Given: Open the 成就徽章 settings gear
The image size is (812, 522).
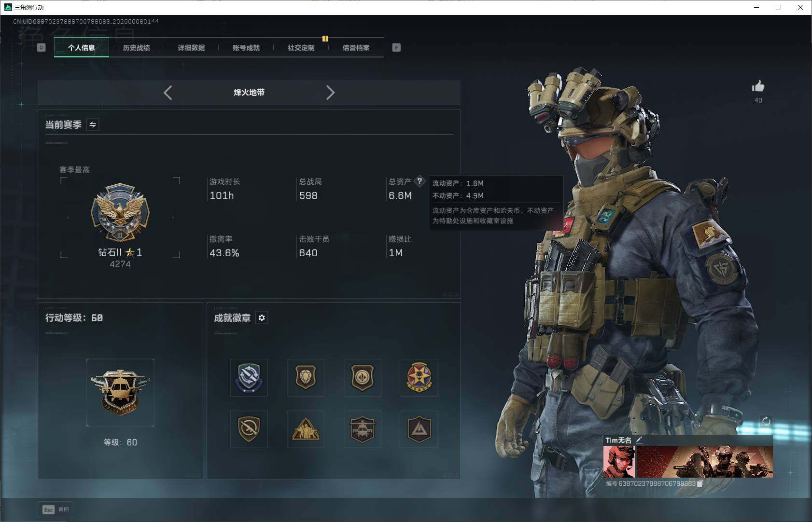Looking at the screenshot, I should click(x=262, y=318).
